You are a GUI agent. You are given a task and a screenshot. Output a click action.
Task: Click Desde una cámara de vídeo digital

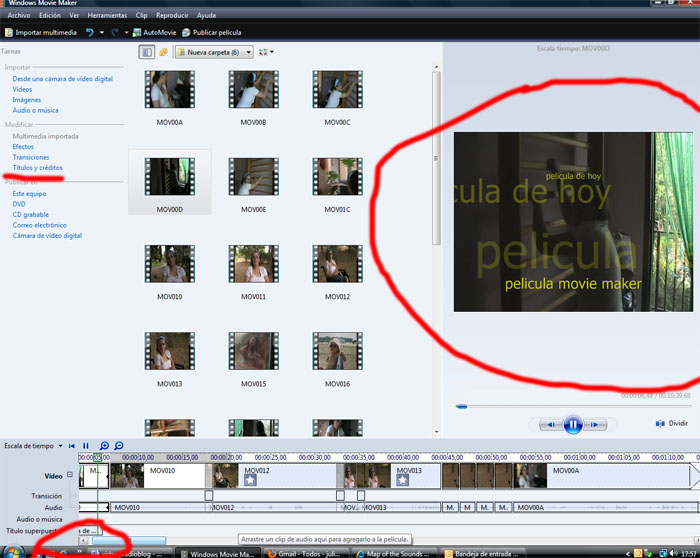coord(62,79)
